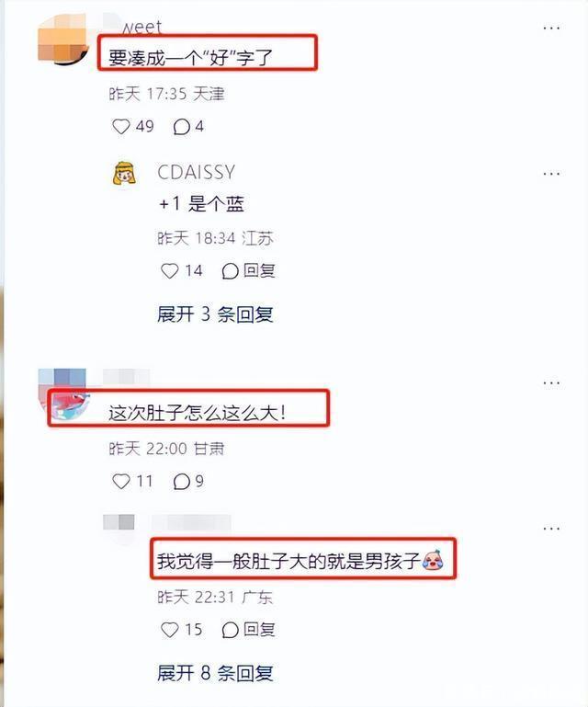
Task: Open the Gansu commenter's avatar
Action: pyautogui.click(x=63, y=394)
